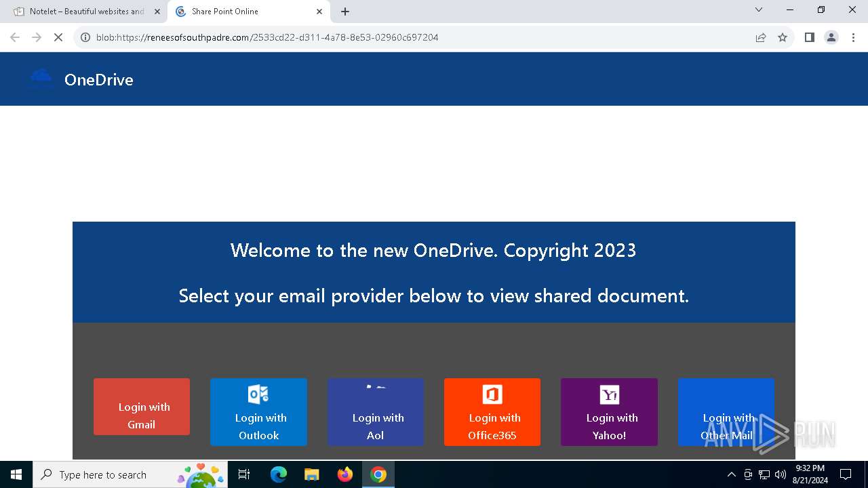The width and height of the screenshot is (868, 488).
Task: View site information icon in address bar
Action: click(85, 37)
